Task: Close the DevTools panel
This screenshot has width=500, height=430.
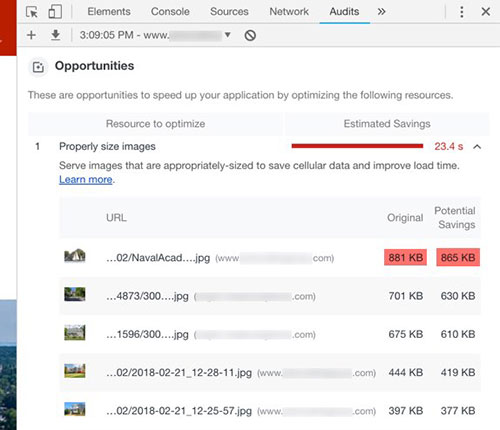Action: pos(486,12)
